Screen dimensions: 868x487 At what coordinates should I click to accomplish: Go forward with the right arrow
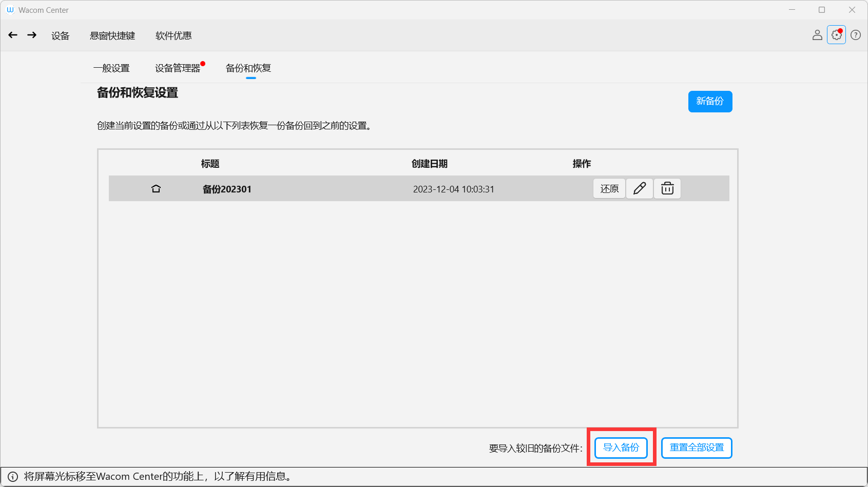[x=32, y=35]
